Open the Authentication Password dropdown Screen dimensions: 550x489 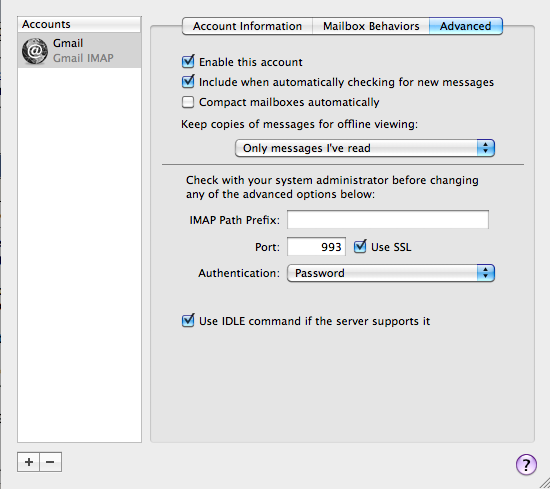[391, 273]
